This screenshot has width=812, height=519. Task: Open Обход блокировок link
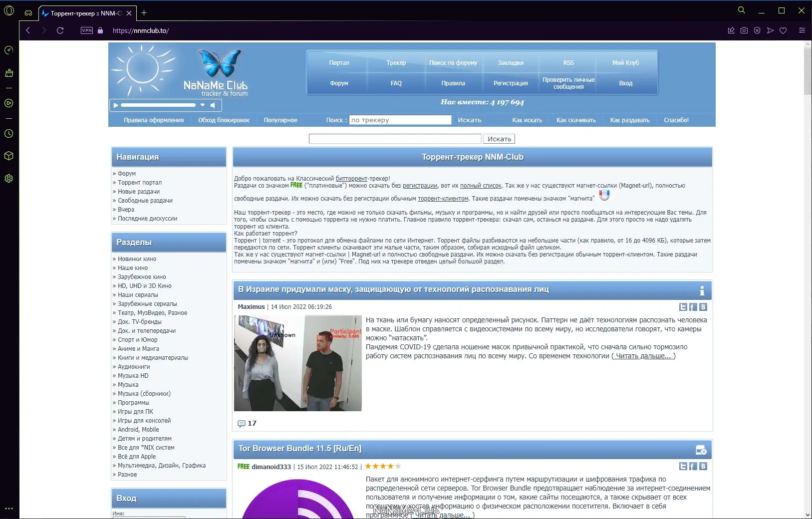coord(224,120)
